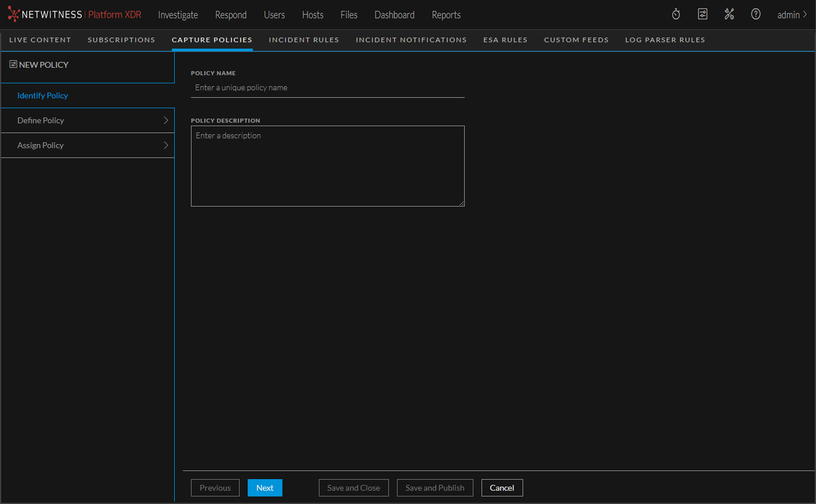Switch to the Incident Rules tab

coord(304,40)
